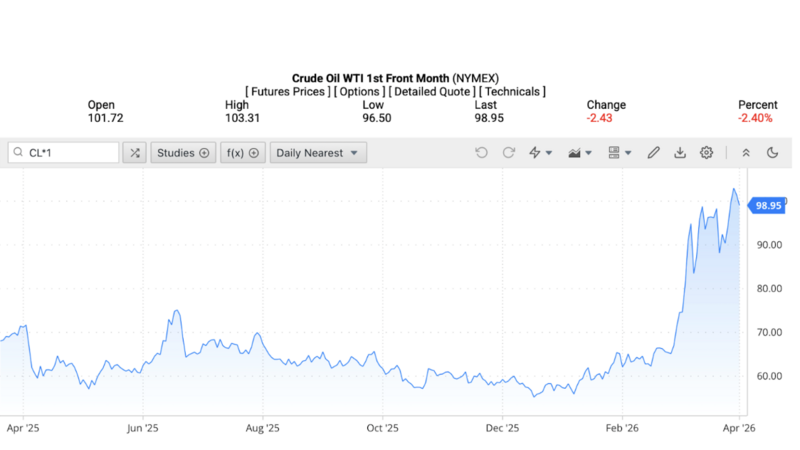Switch to the Technicals link

(x=511, y=91)
